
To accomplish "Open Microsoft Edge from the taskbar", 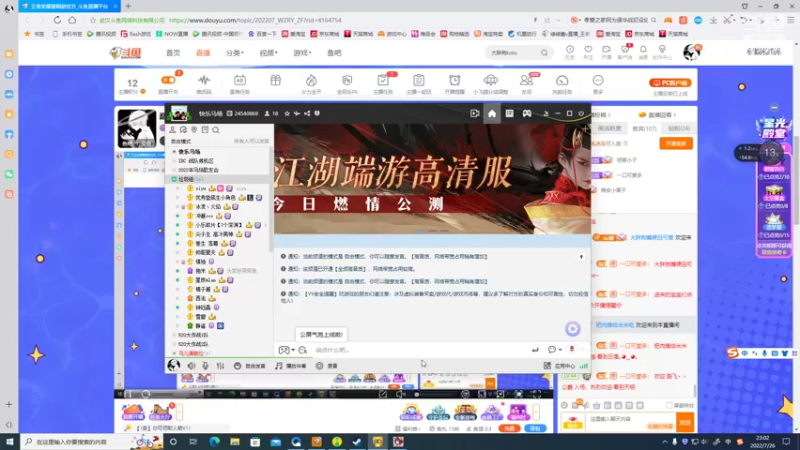I will click(214, 441).
